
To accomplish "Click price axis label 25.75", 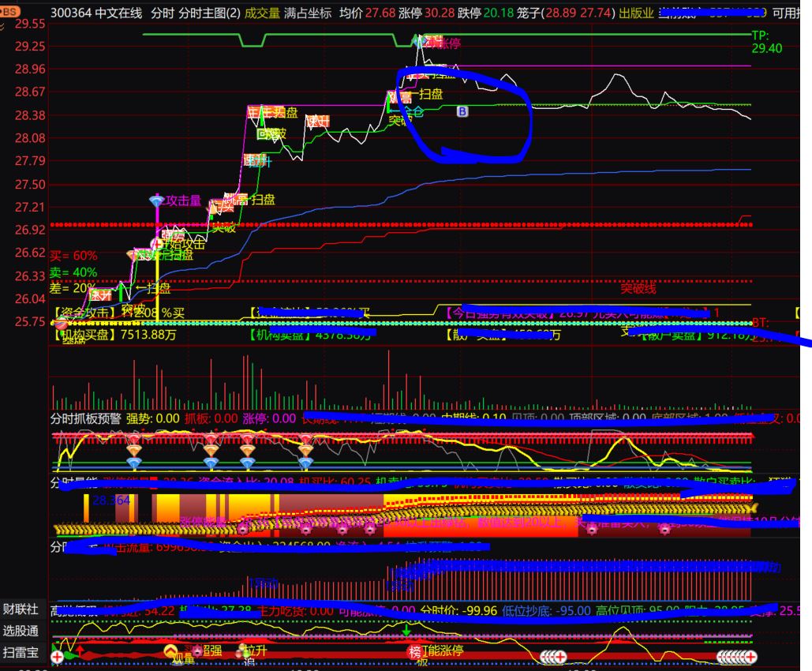I will [x=30, y=322].
